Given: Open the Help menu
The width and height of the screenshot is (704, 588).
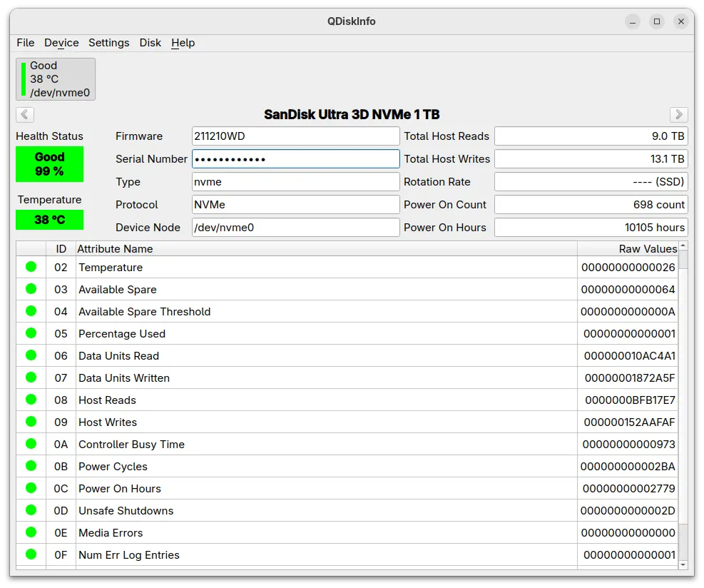Looking at the screenshot, I should 183,43.
